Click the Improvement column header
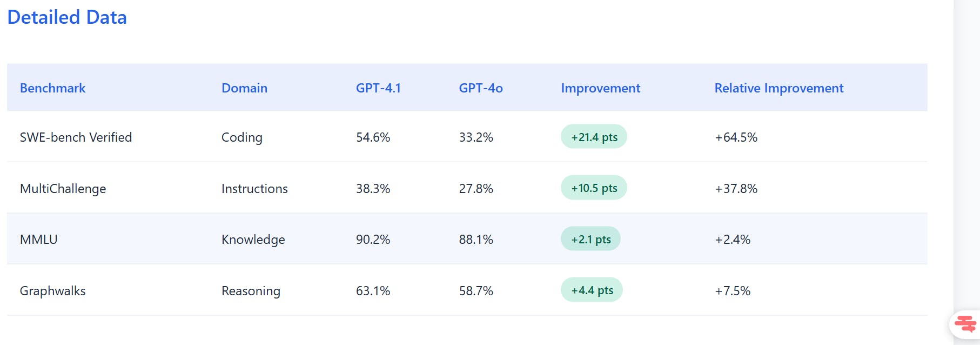The image size is (980, 345). (600, 88)
